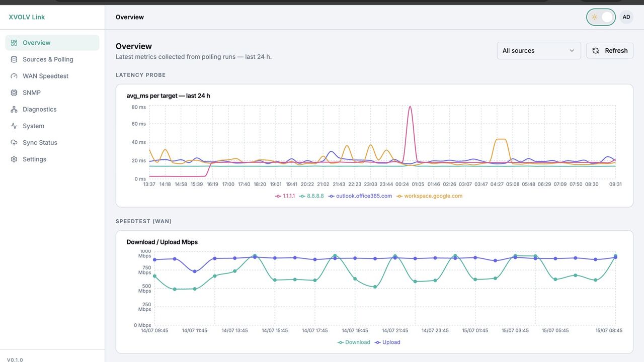644x362 pixels.
Task: Toggle the 8.8.8.8 legend series
Action: 311,196
